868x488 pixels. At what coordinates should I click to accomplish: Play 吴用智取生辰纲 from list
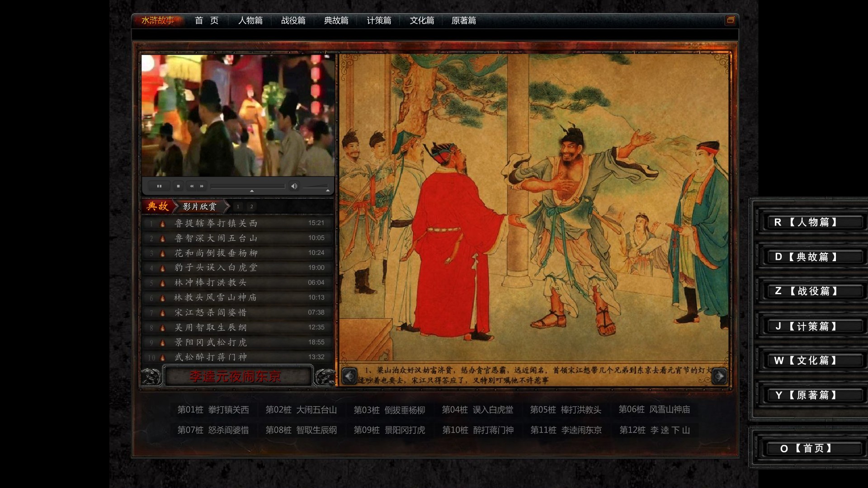pyautogui.click(x=238, y=327)
